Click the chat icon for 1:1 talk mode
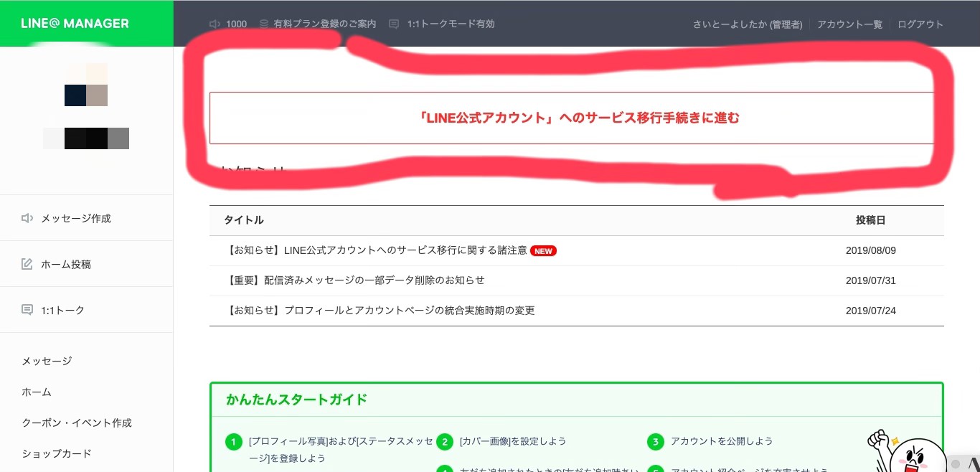This screenshot has height=472, width=980. pyautogui.click(x=394, y=24)
